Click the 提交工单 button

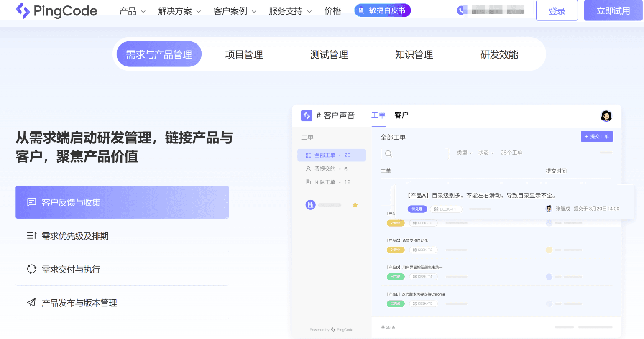tap(597, 137)
